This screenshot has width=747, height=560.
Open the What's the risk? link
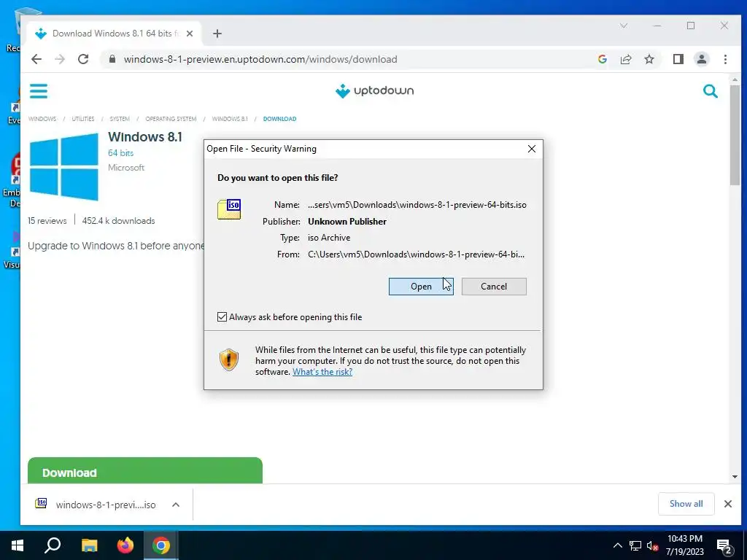tap(322, 372)
